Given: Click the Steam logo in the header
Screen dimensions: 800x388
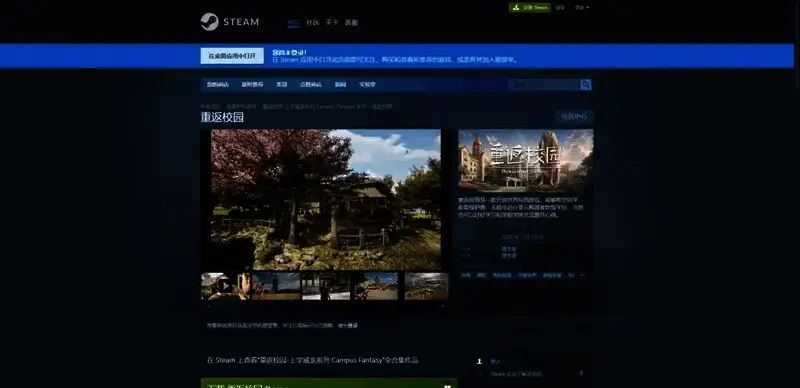Looking at the screenshot, I should pyautogui.click(x=230, y=22).
